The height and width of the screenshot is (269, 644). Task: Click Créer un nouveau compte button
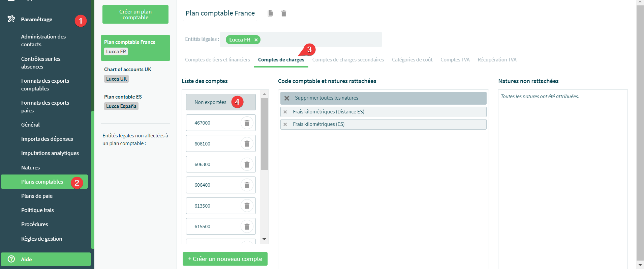[x=225, y=259]
